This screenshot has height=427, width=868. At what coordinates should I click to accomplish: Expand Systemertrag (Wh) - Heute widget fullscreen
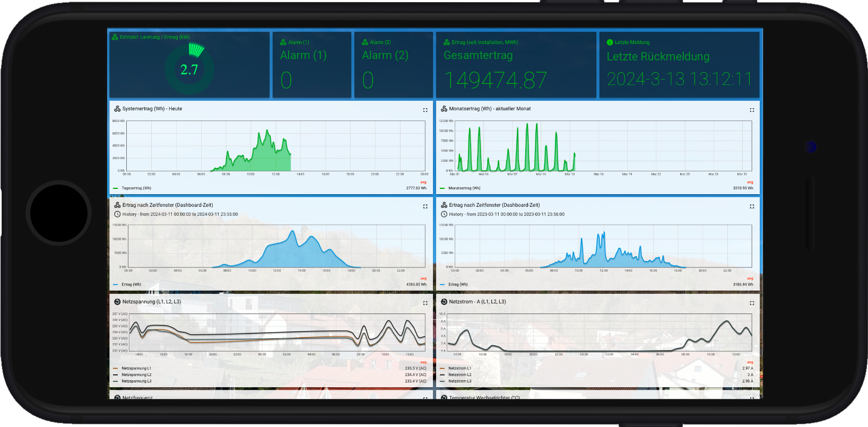point(425,110)
